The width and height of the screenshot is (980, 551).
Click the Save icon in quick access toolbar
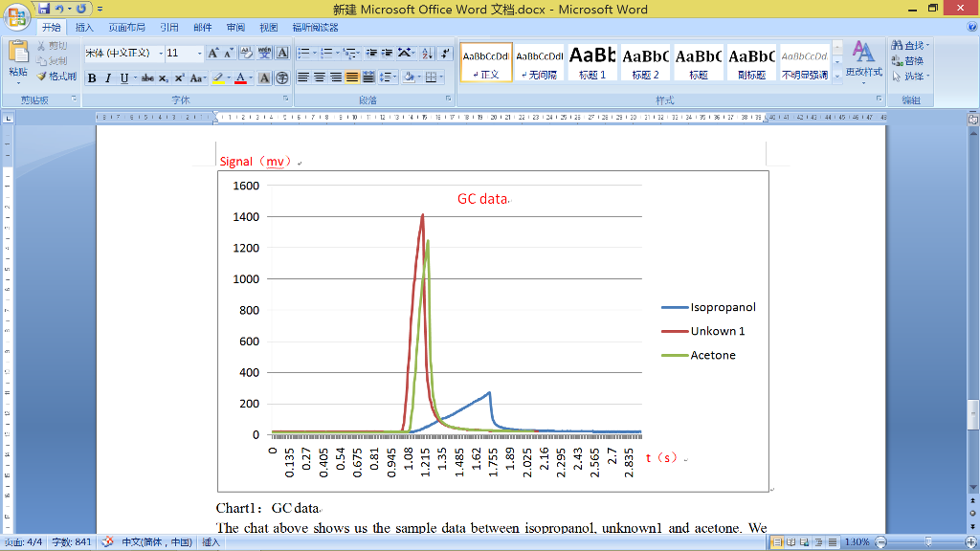pos(45,9)
